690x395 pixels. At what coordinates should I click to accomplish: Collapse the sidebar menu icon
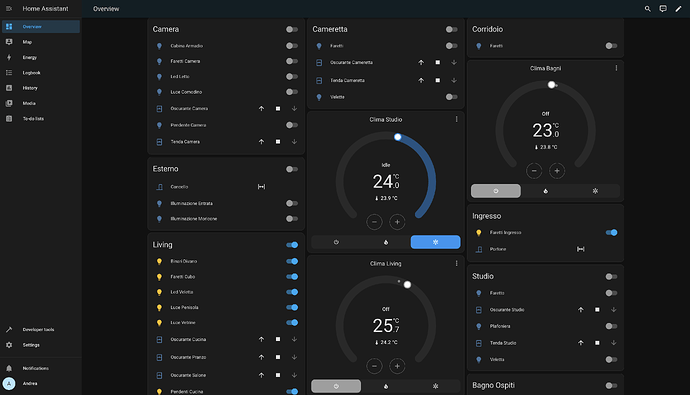pyautogui.click(x=9, y=8)
